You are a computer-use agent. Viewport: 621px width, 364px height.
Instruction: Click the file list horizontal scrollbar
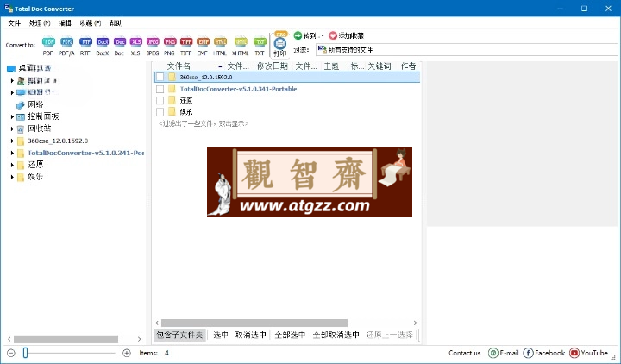(254, 323)
